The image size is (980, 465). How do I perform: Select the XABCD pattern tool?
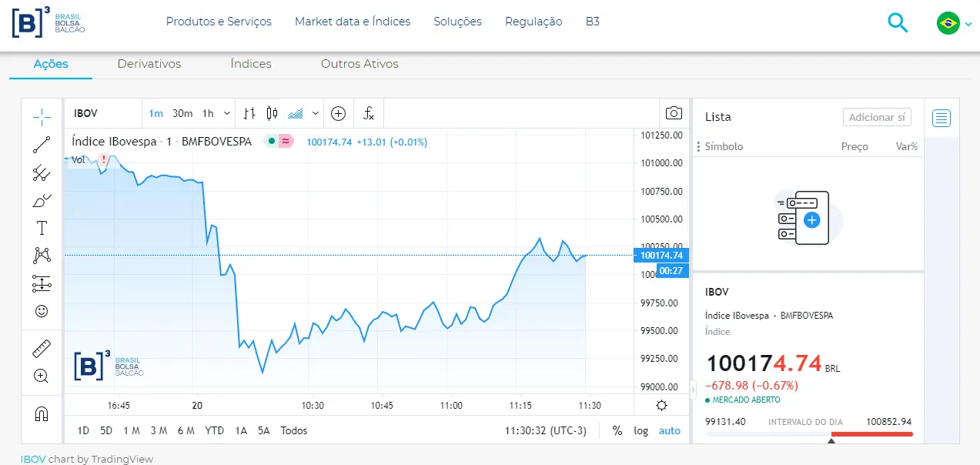pyautogui.click(x=41, y=254)
